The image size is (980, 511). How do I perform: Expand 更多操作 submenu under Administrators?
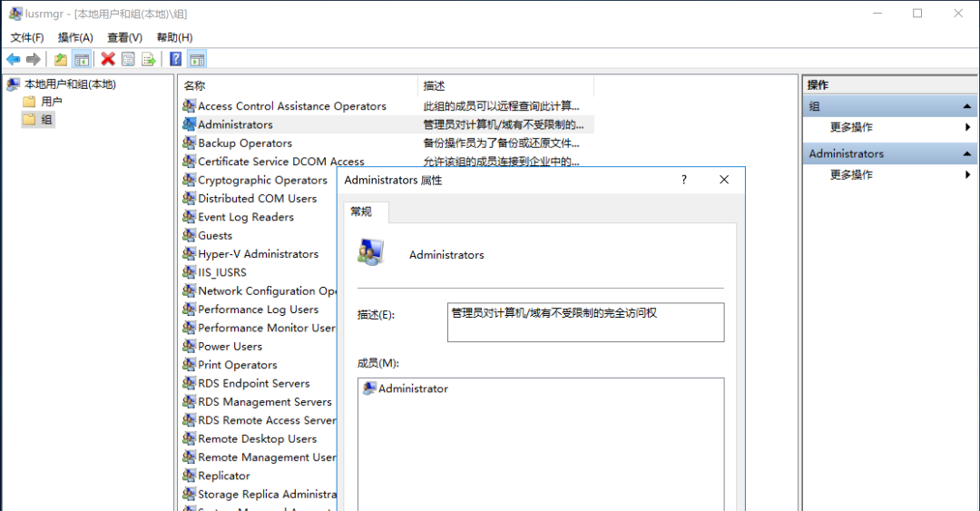[967, 175]
